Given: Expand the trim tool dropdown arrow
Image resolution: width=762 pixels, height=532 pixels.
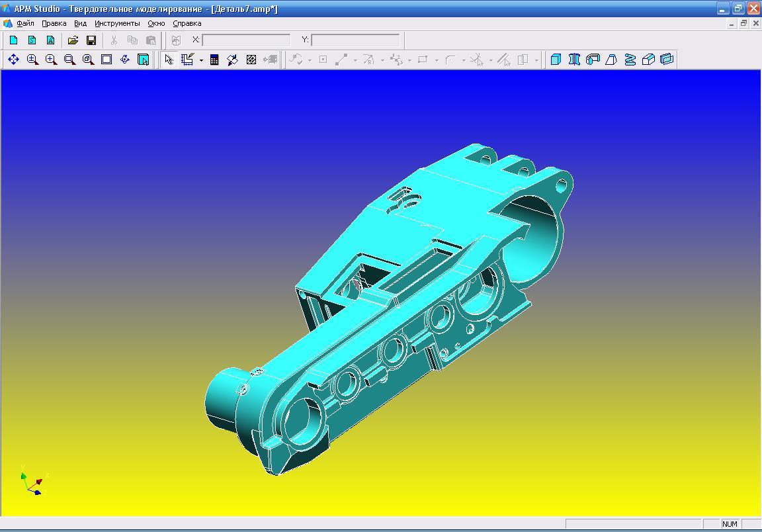Looking at the screenshot, I should pyautogui.click(x=491, y=60).
